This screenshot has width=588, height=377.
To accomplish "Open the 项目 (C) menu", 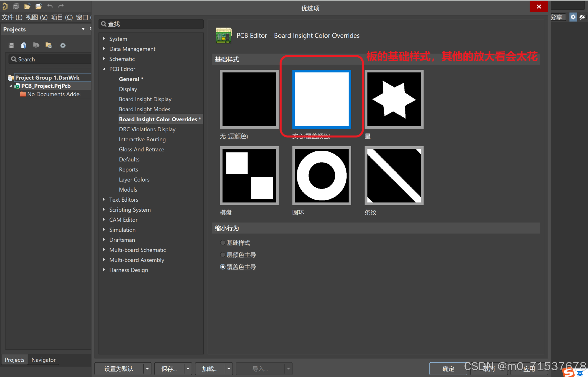I will point(62,17).
